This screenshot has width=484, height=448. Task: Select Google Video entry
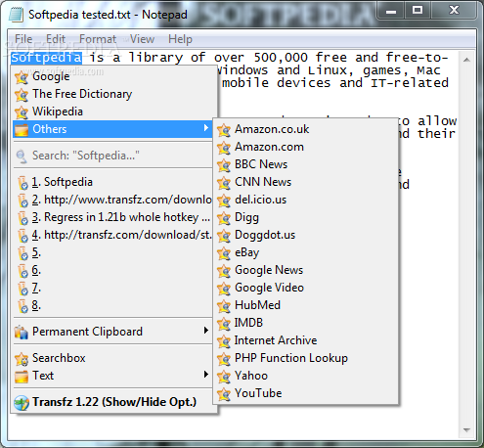tap(305, 288)
